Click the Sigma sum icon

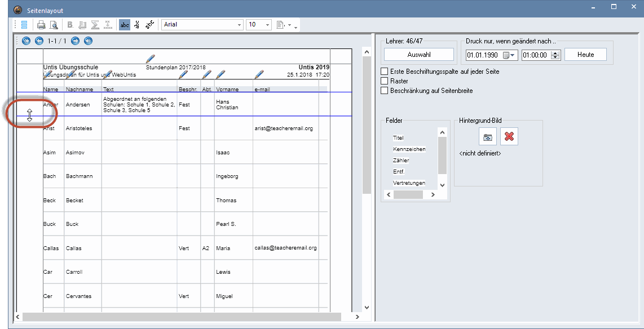(95, 25)
